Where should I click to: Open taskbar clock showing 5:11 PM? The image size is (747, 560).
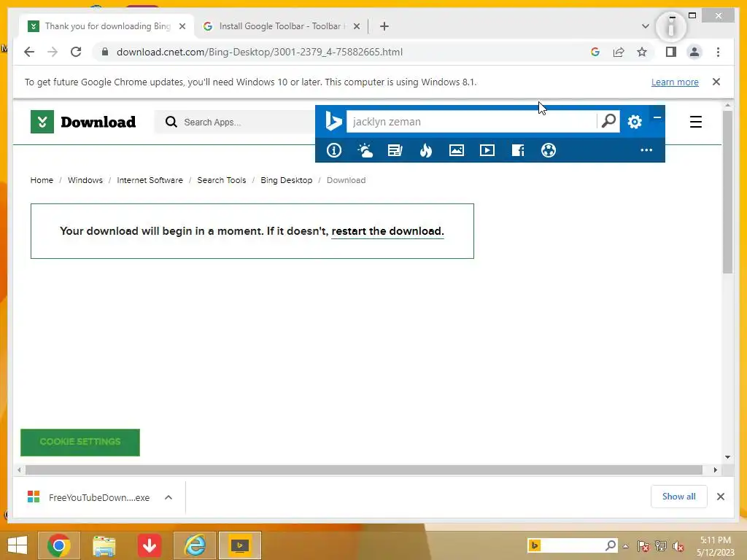point(715,545)
